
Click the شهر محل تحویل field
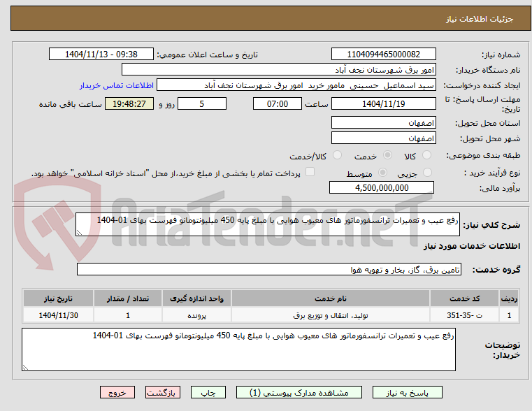[383, 138]
